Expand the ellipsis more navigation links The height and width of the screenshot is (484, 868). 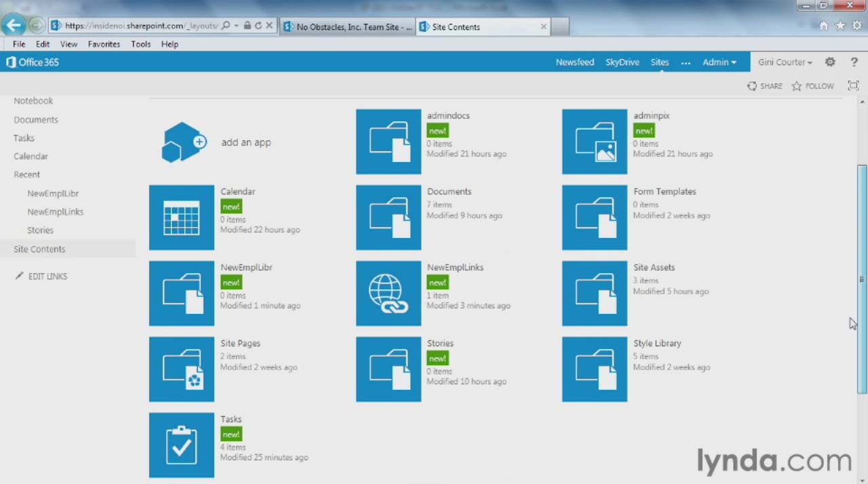(686, 62)
